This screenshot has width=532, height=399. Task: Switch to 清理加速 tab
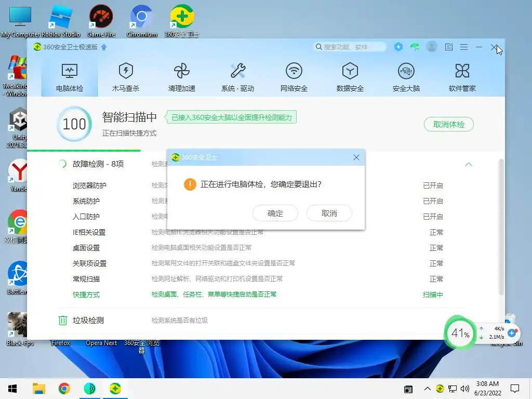pyautogui.click(x=182, y=77)
